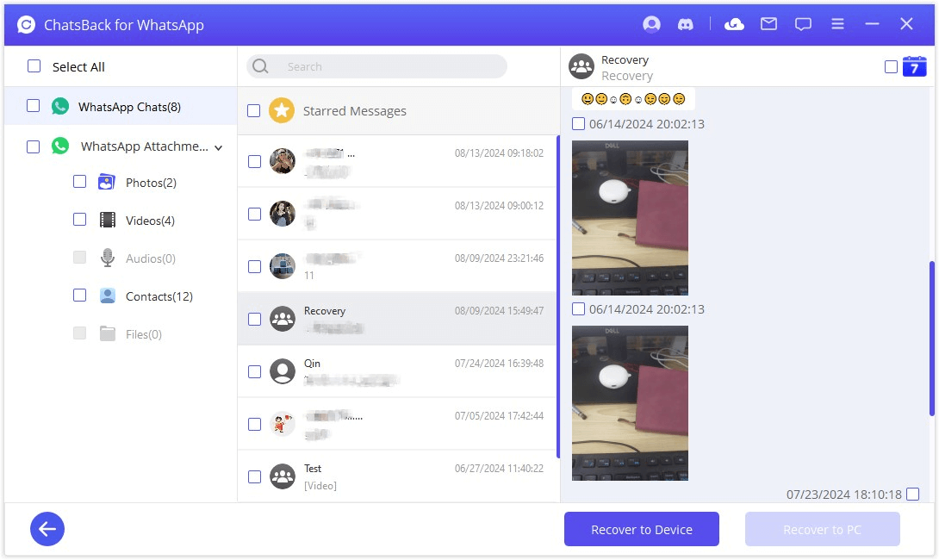Click Recover to Device button
939x560 pixels.
coord(642,529)
